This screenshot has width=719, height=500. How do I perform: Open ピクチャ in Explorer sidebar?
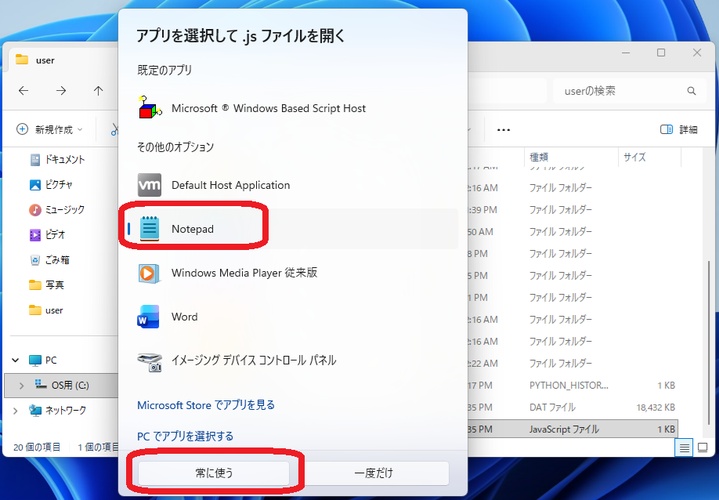pos(51,185)
